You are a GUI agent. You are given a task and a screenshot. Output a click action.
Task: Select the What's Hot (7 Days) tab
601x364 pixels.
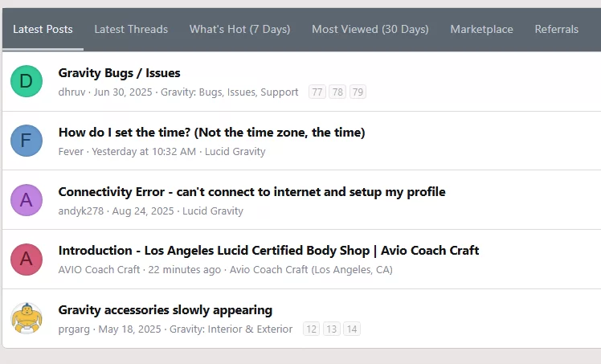pos(239,30)
